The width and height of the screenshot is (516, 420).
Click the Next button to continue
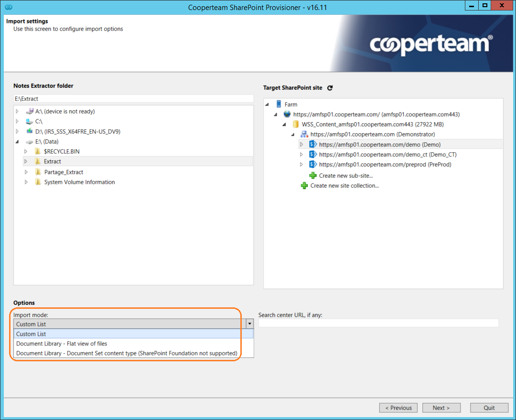(x=441, y=408)
